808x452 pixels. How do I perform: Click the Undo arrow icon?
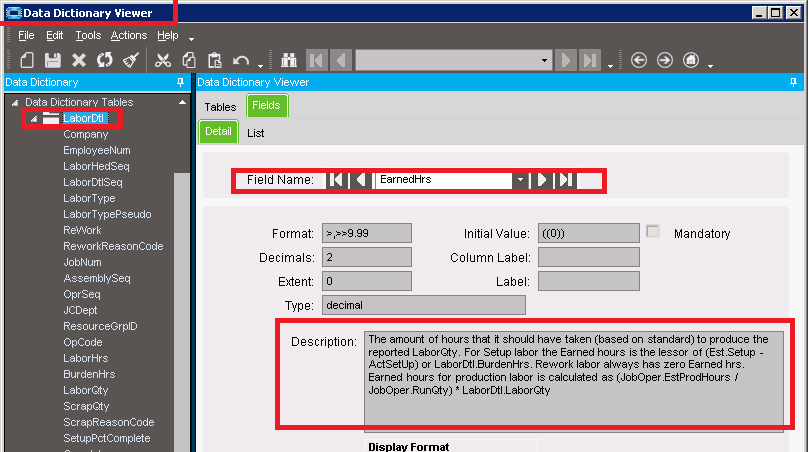click(241, 61)
